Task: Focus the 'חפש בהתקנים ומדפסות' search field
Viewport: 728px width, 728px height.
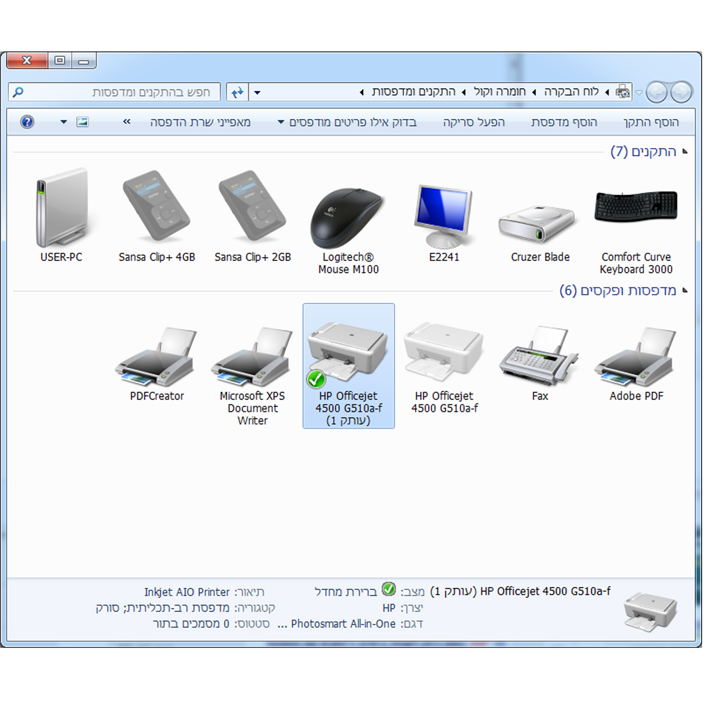Action: (x=114, y=92)
